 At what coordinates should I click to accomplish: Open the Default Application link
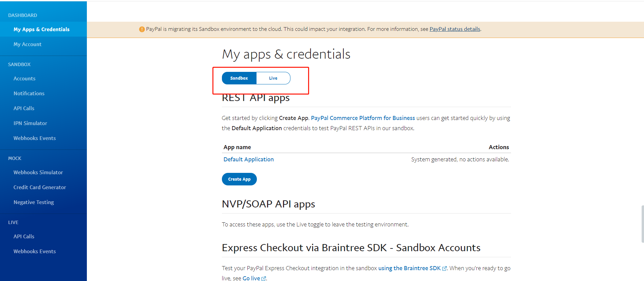248,159
